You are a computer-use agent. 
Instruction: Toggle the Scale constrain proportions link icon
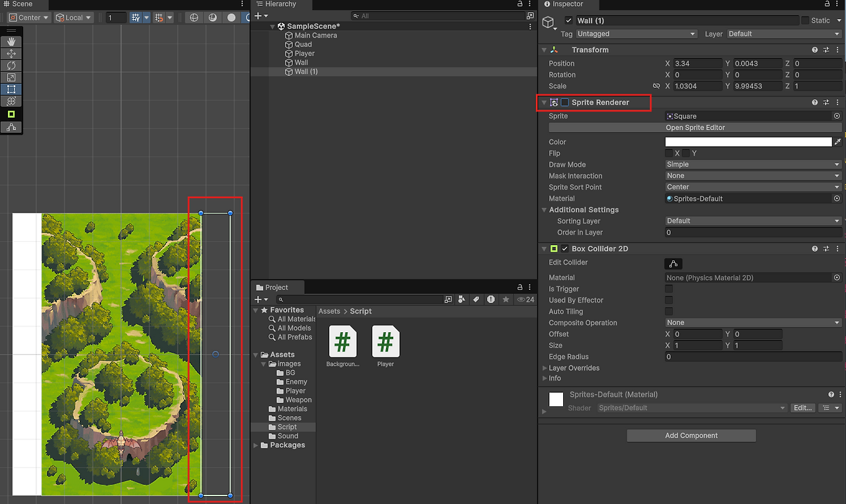point(656,86)
